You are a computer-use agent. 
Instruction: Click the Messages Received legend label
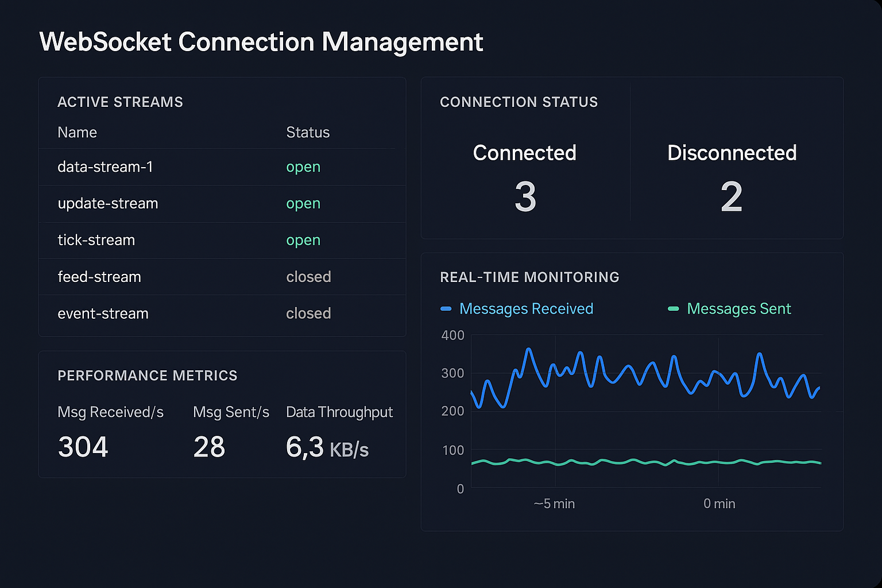pos(526,309)
